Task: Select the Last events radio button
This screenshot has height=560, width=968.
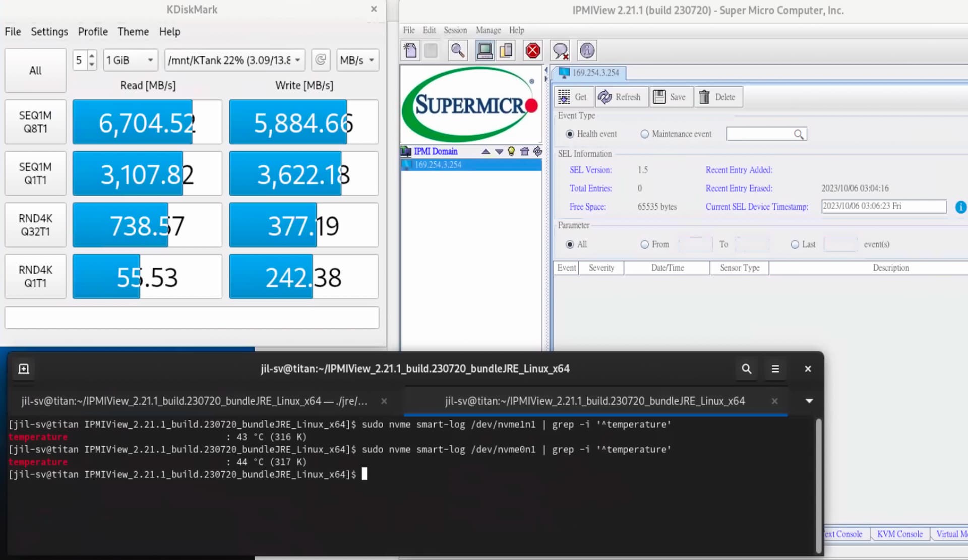Action: point(795,244)
